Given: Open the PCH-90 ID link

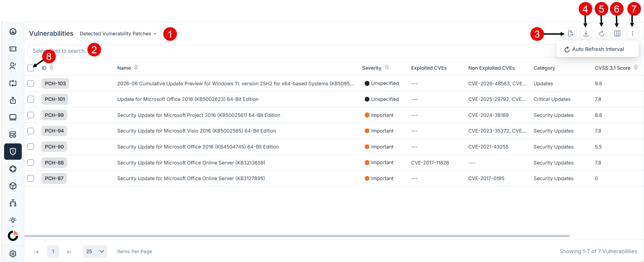Looking at the screenshot, I should tap(54, 147).
